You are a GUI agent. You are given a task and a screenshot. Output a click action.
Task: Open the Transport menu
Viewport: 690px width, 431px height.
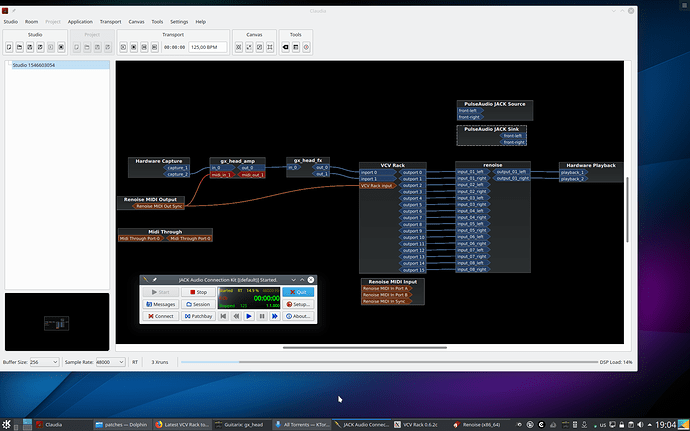coord(110,22)
